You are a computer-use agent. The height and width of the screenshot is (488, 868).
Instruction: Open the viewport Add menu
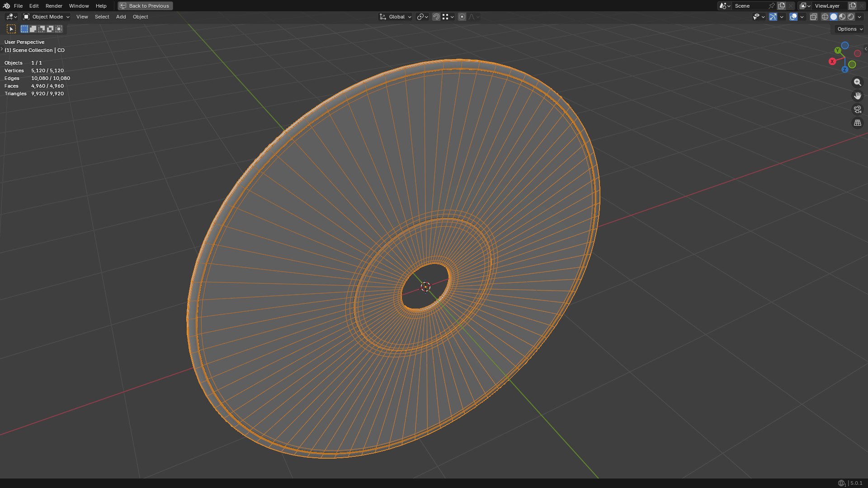pyautogui.click(x=121, y=17)
